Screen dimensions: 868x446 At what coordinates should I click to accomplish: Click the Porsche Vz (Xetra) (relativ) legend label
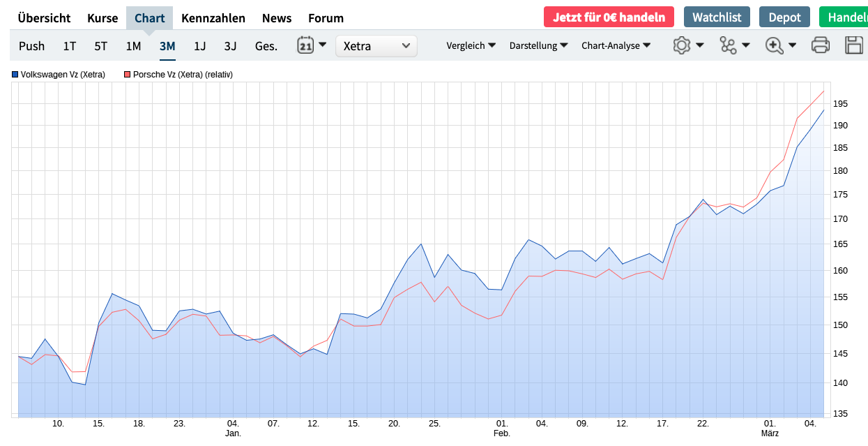click(183, 74)
